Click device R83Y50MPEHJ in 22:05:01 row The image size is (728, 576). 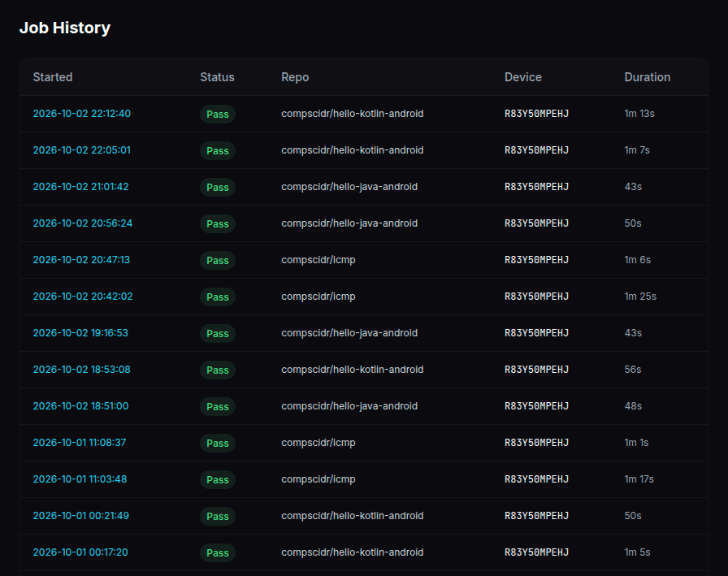(x=537, y=150)
